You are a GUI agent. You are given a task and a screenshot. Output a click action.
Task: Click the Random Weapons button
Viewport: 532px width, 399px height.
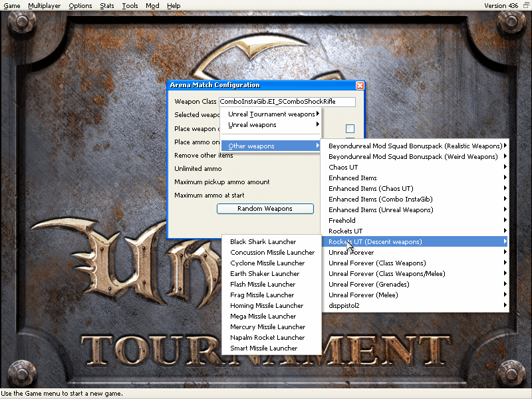pos(265,209)
